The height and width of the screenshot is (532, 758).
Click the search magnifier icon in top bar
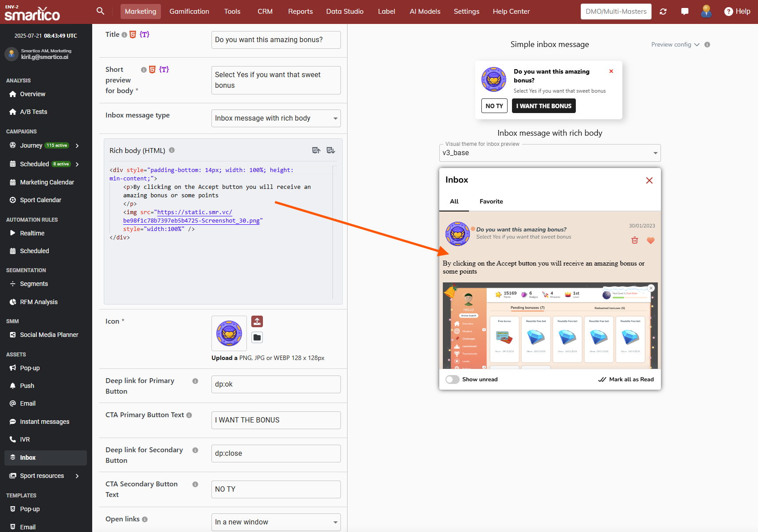[x=100, y=11]
